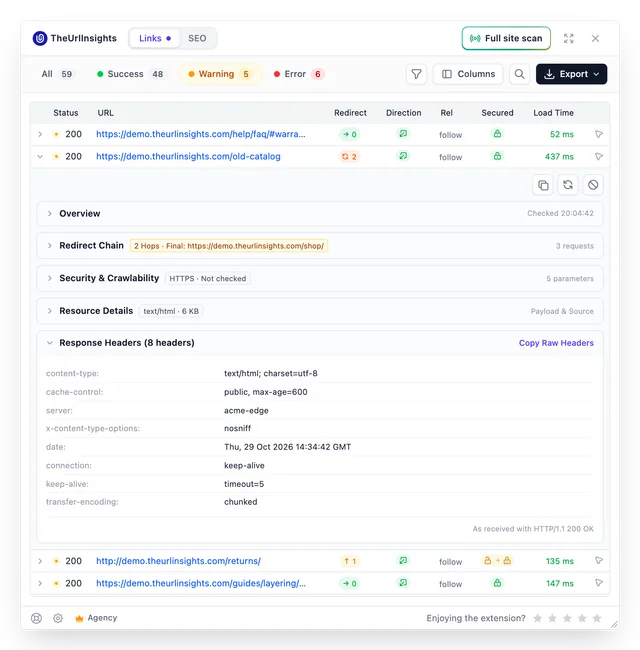Click the redirect badge '2' on old-catalog row
The height and width of the screenshot is (650, 640).
pyautogui.click(x=349, y=157)
